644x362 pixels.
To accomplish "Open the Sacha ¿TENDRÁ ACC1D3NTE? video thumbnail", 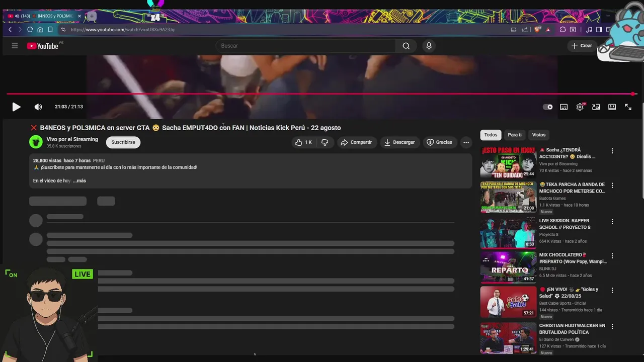I will click(508, 162).
